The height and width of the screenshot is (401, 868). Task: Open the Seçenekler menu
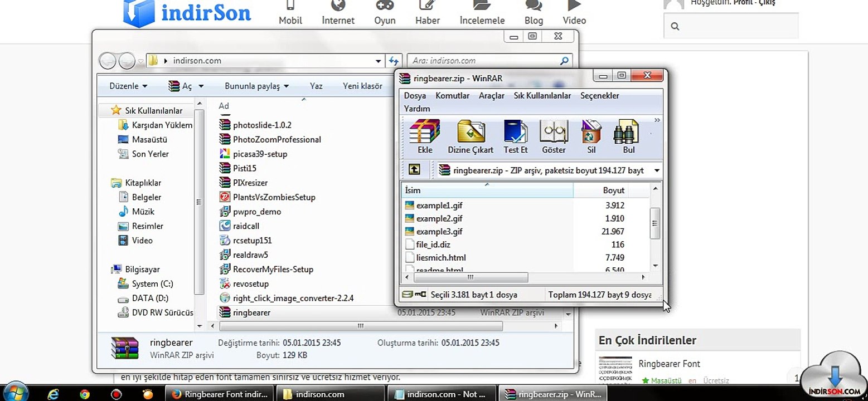600,96
